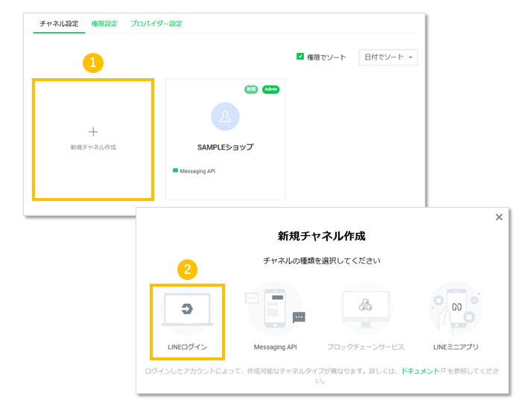
Task: Open the SAMPLEショップ channel name
Action: (225, 147)
